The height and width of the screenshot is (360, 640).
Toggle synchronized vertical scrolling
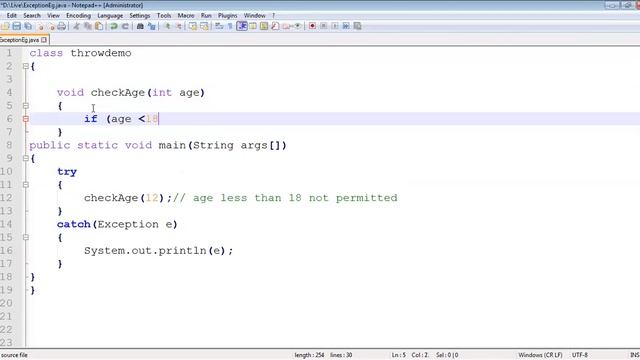pyautogui.click(x=193, y=26)
